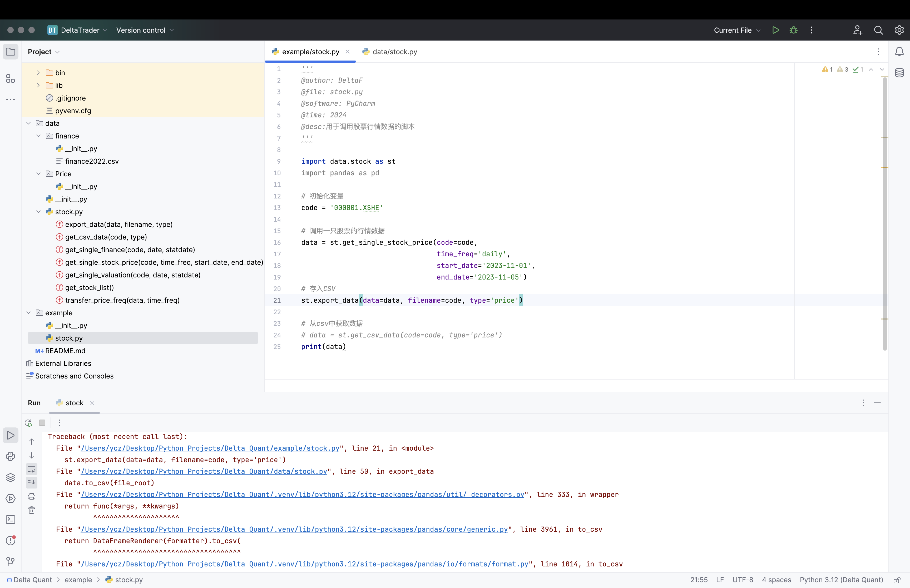Image resolution: width=910 pixels, height=588 pixels.
Task: Collapse the finance folder
Action: pyautogui.click(x=38, y=136)
